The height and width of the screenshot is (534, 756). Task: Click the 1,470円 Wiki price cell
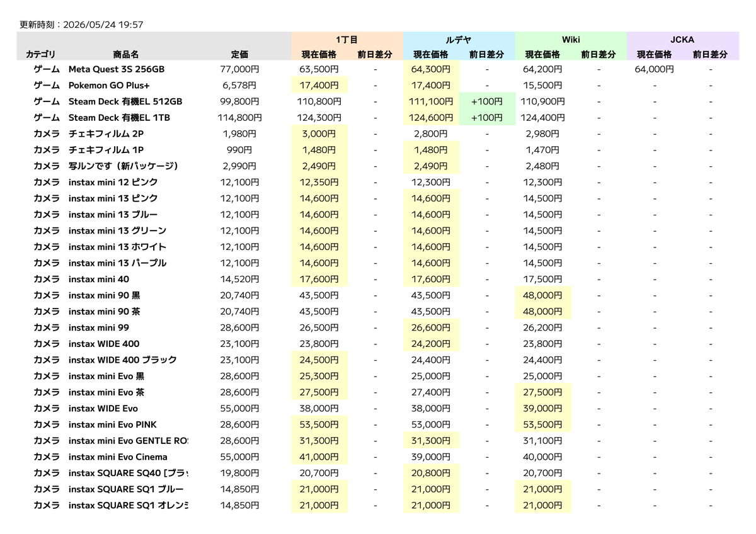tap(542, 150)
